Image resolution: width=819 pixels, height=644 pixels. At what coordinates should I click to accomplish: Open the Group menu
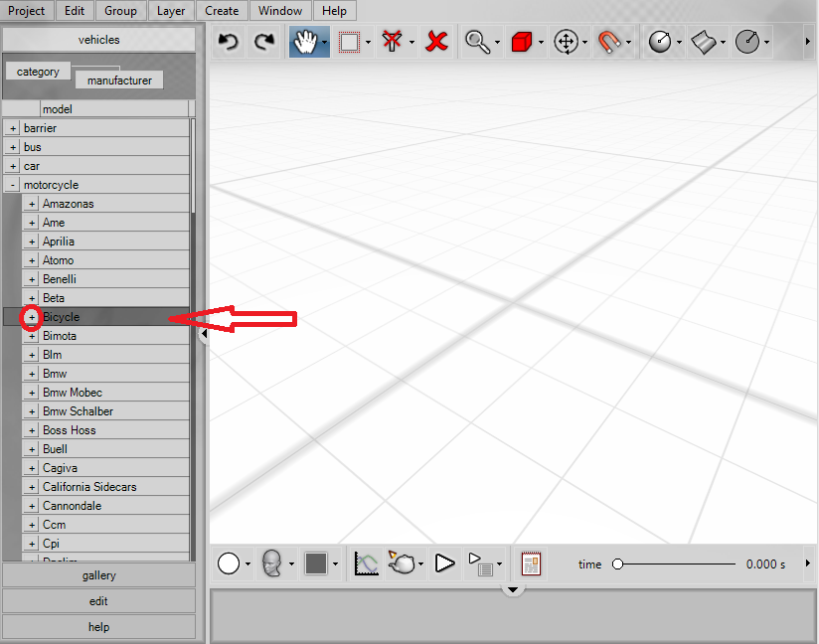[x=120, y=11]
